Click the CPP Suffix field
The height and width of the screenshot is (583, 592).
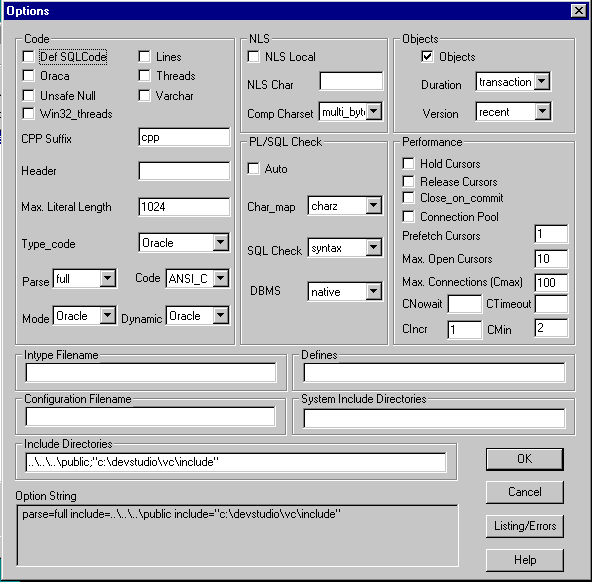coord(184,137)
